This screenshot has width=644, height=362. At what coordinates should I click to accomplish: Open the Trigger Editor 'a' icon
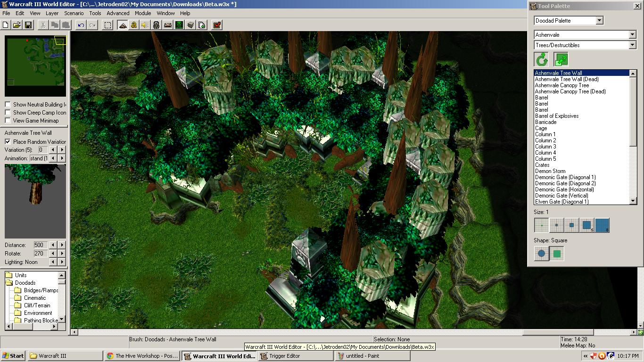point(134,25)
